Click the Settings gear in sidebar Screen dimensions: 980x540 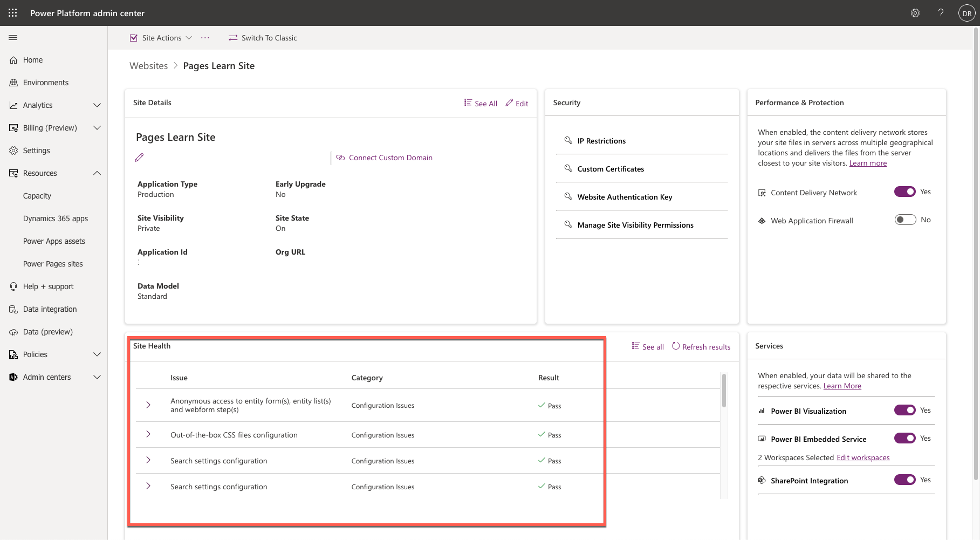(13, 151)
